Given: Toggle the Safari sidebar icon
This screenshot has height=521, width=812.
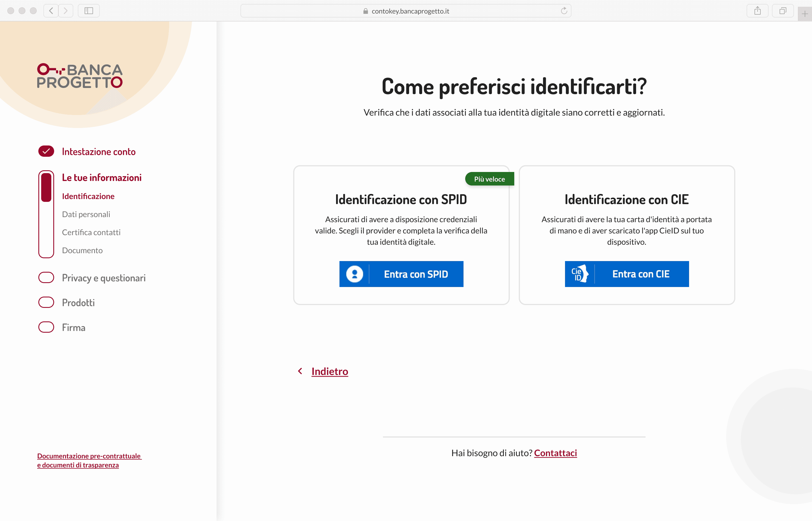Looking at the screenshot, I should 89,11.
